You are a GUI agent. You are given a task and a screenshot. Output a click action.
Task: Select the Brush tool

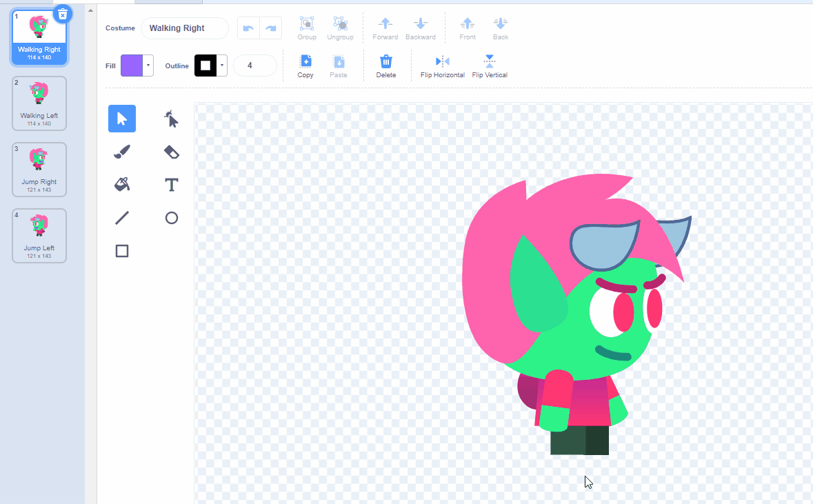(x=122, y=152)
